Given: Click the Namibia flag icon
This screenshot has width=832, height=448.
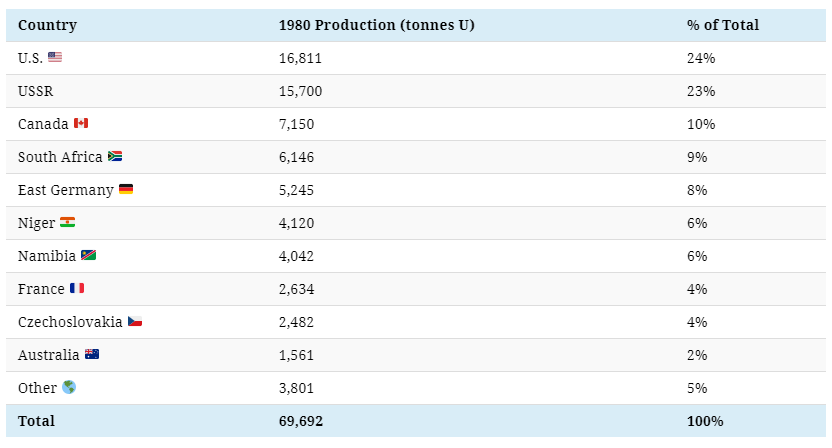Looking at the screenshot, I should click(89, 256).
